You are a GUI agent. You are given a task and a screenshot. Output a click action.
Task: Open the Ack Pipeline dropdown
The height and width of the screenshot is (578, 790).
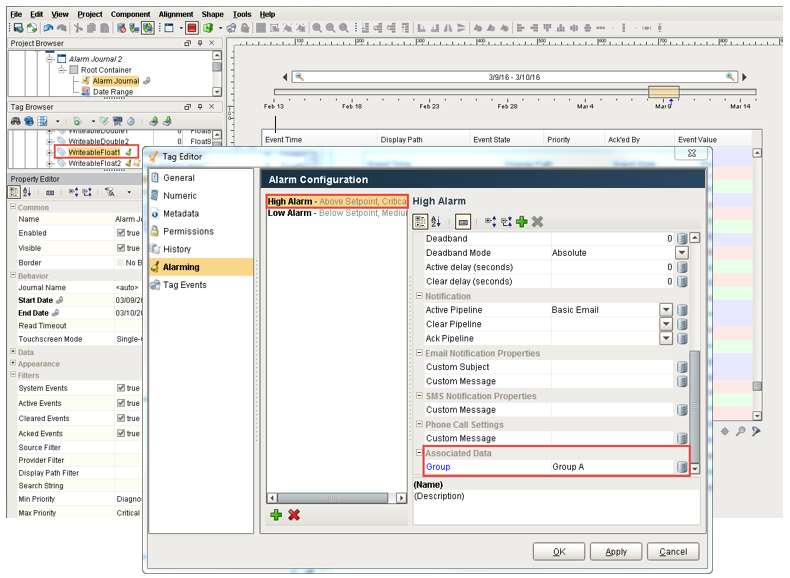(666, 338)
